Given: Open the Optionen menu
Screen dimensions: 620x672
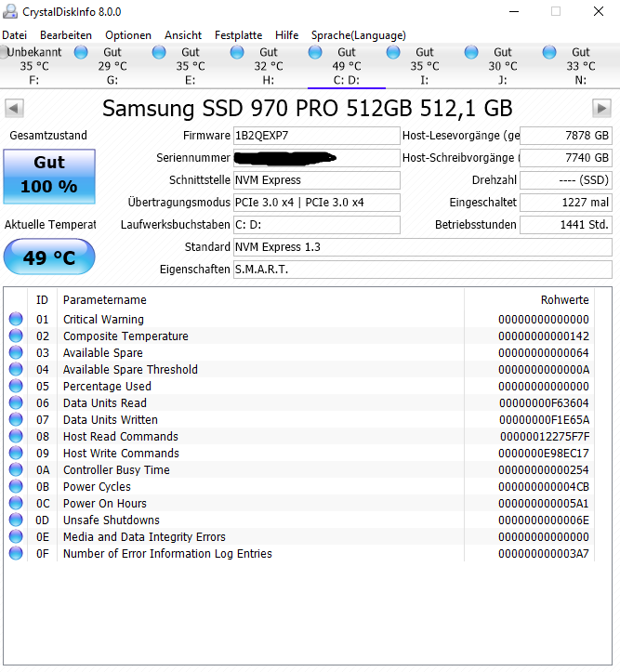Looking at the screenshot, I should [x=128, y=35].
